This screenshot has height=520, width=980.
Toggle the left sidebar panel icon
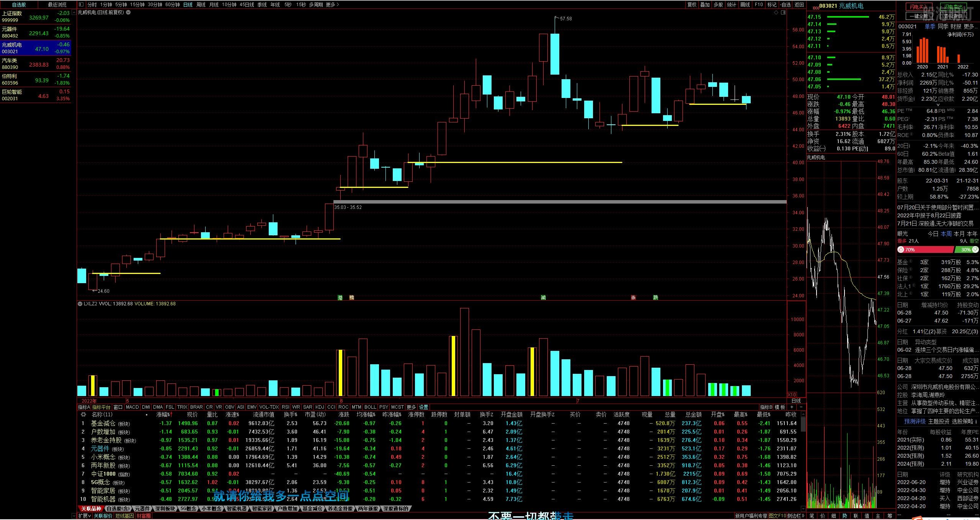click(81, 5)
